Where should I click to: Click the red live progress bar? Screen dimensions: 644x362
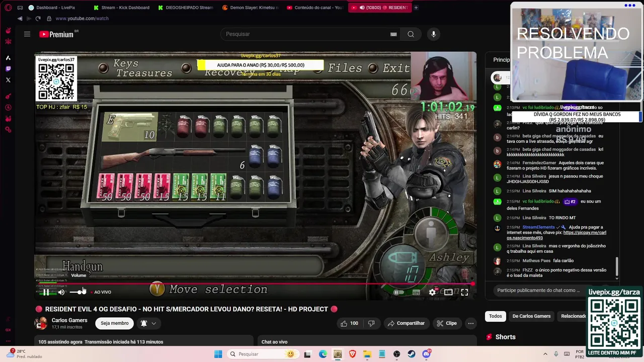[x=255, y=284]
